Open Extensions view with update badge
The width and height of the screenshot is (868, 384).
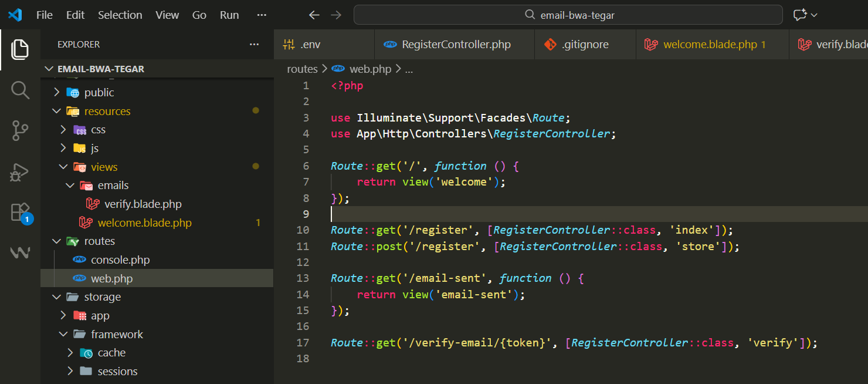(20, 213)
